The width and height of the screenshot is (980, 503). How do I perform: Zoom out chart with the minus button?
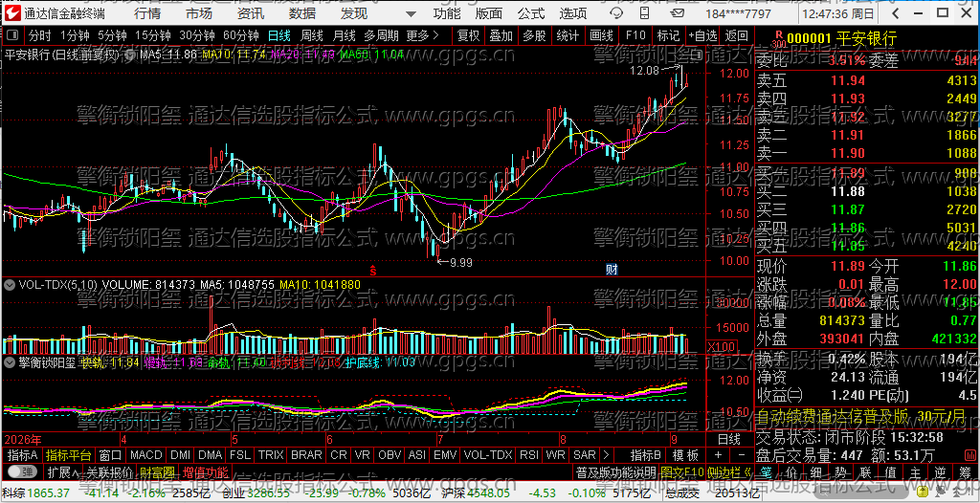(x=742, y=454)
